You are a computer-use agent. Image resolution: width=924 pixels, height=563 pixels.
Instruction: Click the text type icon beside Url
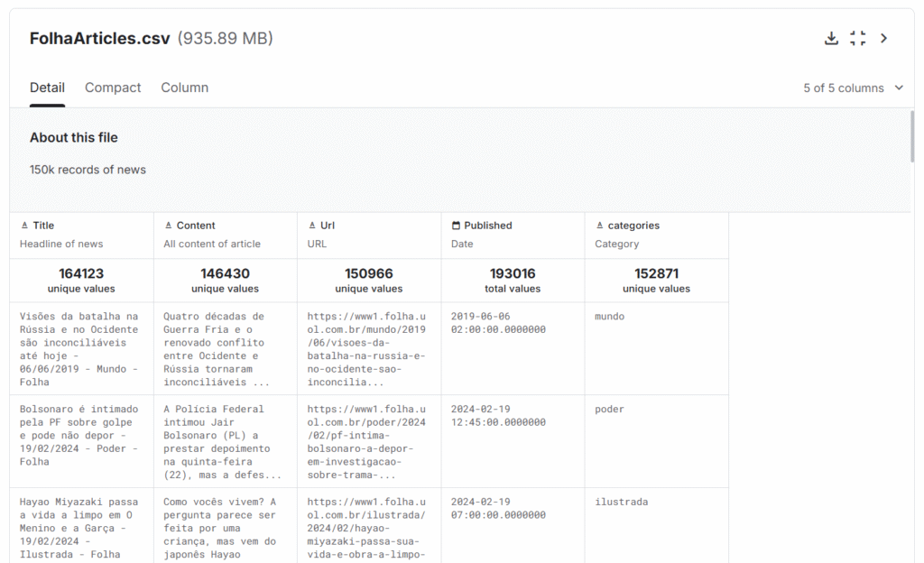[311, 226]
